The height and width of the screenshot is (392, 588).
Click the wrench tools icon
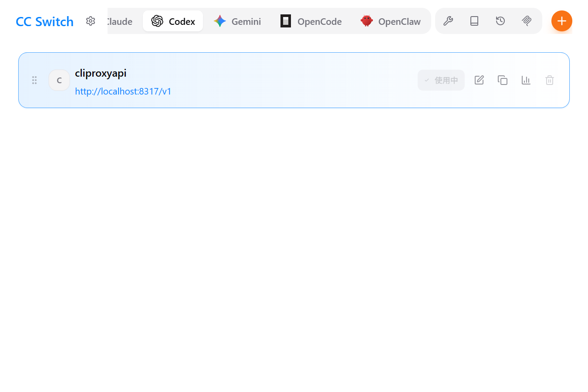click(x=448, y=21)
